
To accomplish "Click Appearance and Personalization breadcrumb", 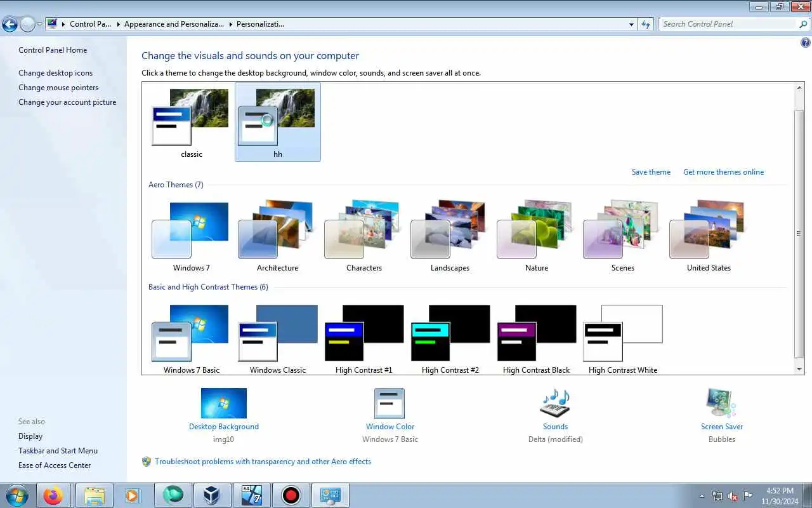I will tap(174, 24).
